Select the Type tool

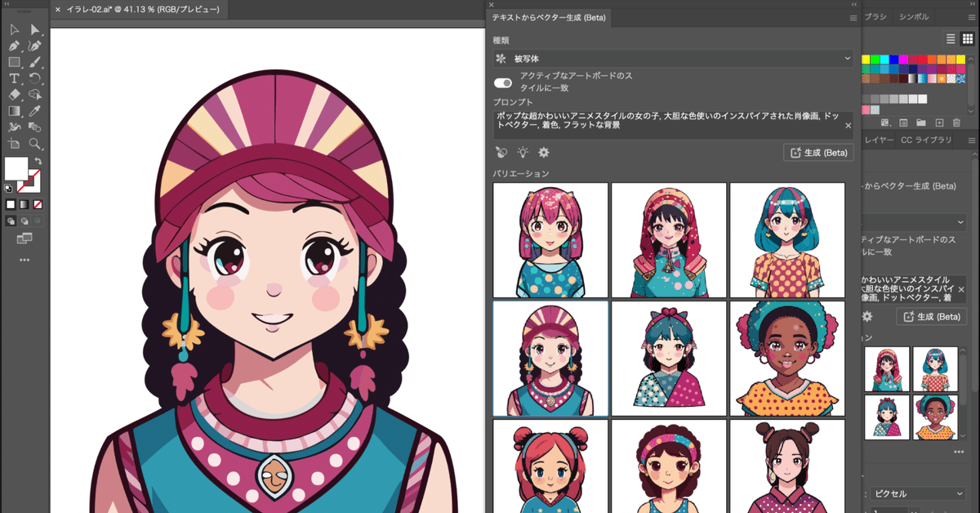(14, 78)
